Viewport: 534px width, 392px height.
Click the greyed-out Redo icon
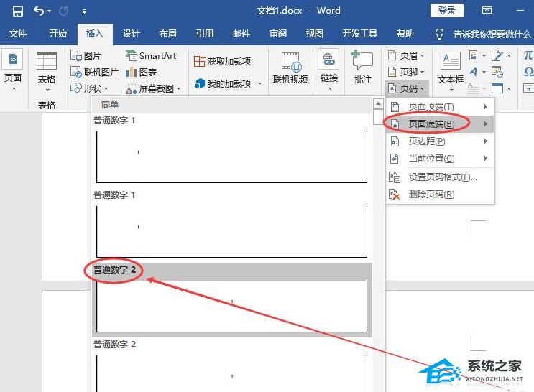click(64, 11)
